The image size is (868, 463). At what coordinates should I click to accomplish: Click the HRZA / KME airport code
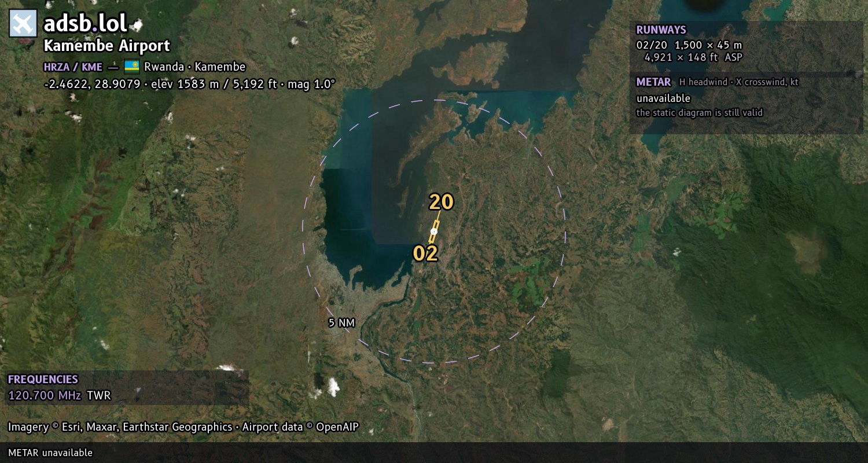pos(73,67)
